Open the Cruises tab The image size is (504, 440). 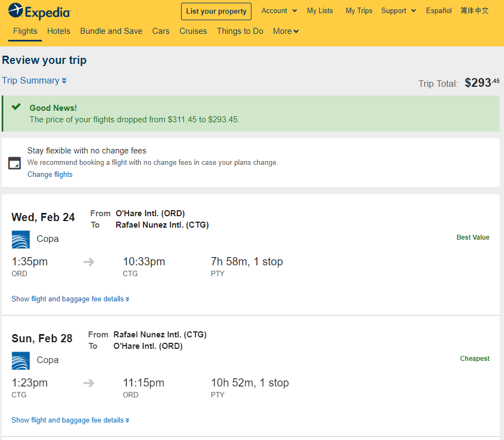click(193, 31)
